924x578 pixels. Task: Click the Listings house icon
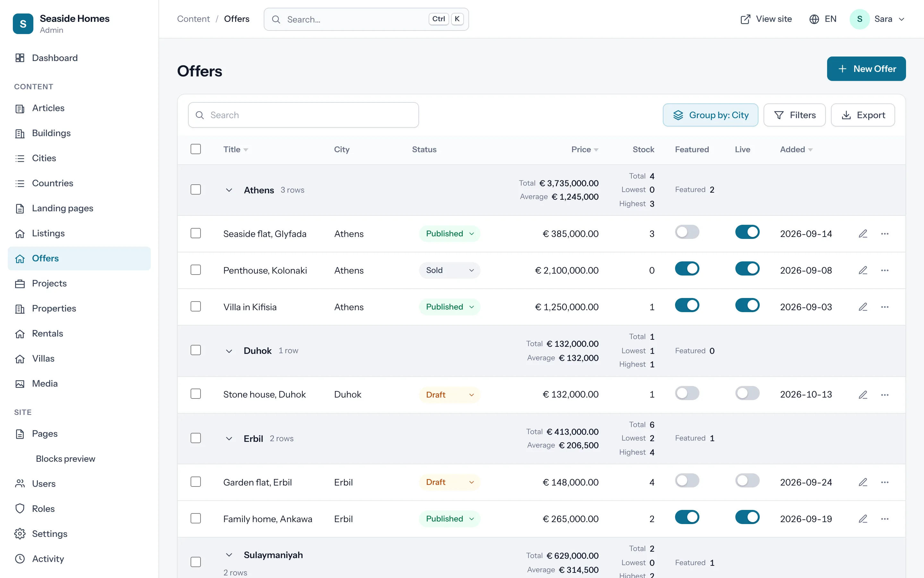(20, 233)
